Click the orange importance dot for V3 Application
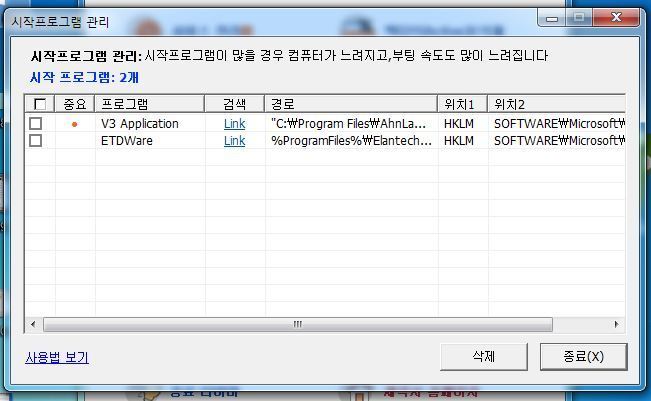Viewport: 651px width, 401px height. point(74,124)
